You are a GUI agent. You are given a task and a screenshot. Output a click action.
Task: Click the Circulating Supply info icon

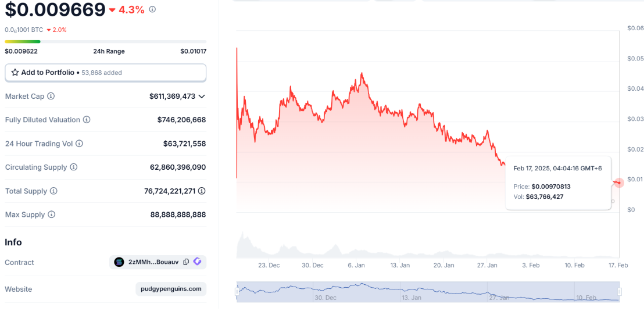73,167
